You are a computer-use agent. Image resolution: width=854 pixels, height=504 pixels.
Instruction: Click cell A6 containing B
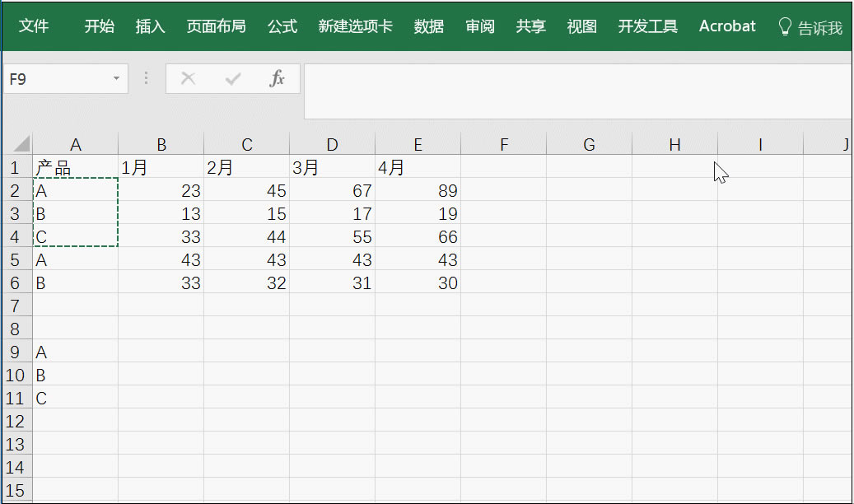75,282
